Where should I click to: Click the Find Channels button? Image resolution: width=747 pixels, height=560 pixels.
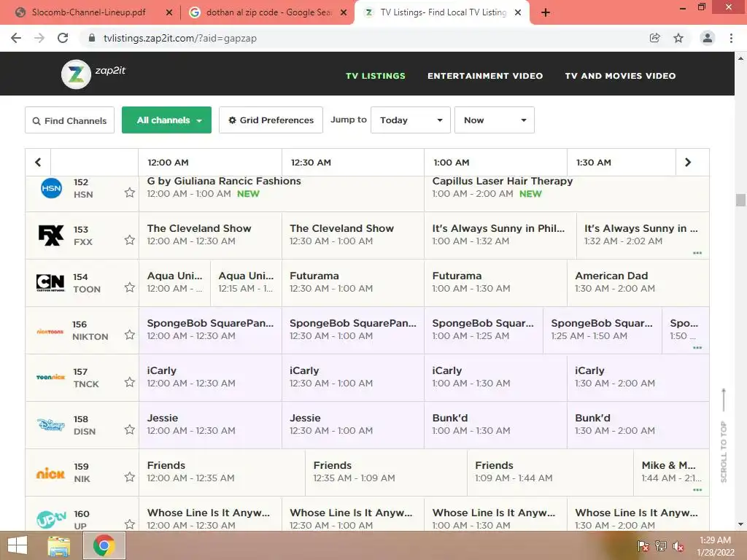(x=69, y=120)
